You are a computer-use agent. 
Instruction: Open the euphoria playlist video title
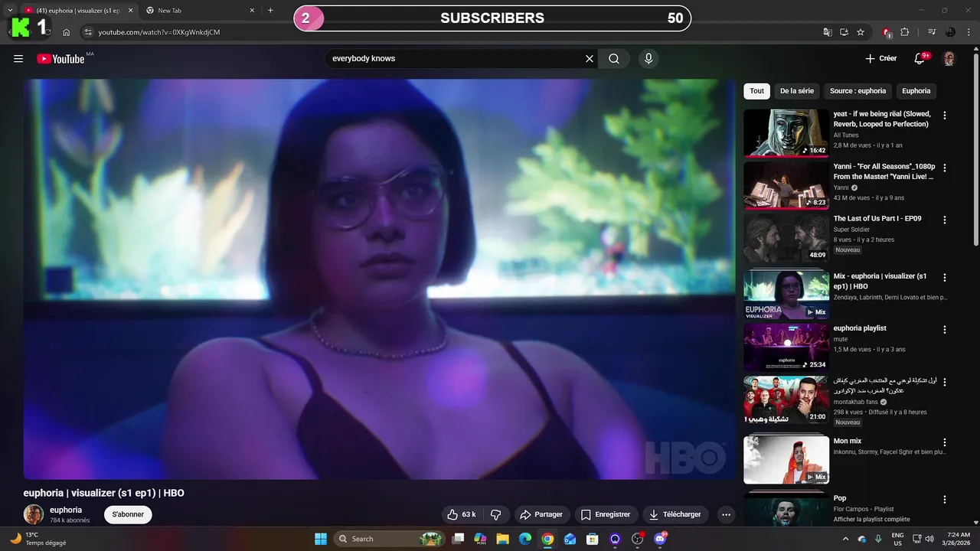(x=860, y=328)
